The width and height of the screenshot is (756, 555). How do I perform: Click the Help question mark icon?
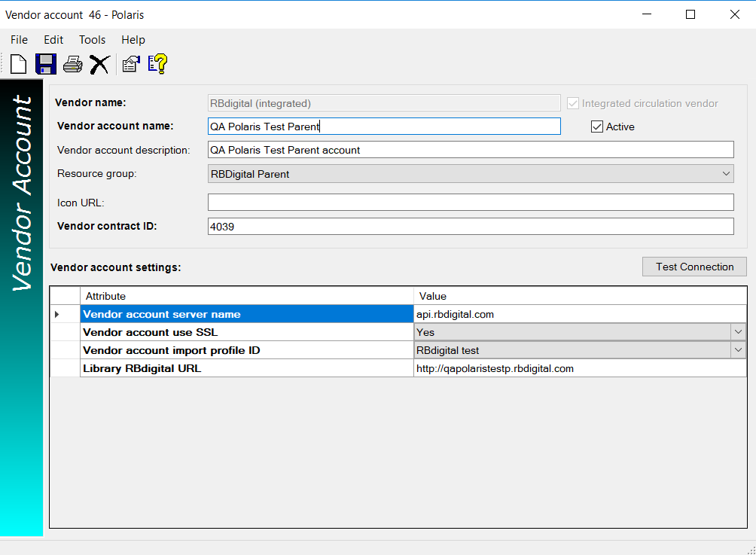coord(157,64)
